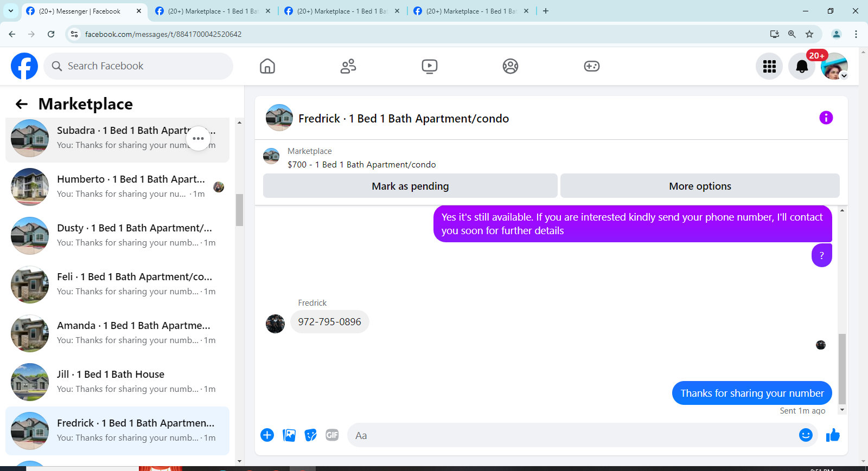Click the Mark as pending button
This screenshot has height=471, width=868.
(410, 186)
